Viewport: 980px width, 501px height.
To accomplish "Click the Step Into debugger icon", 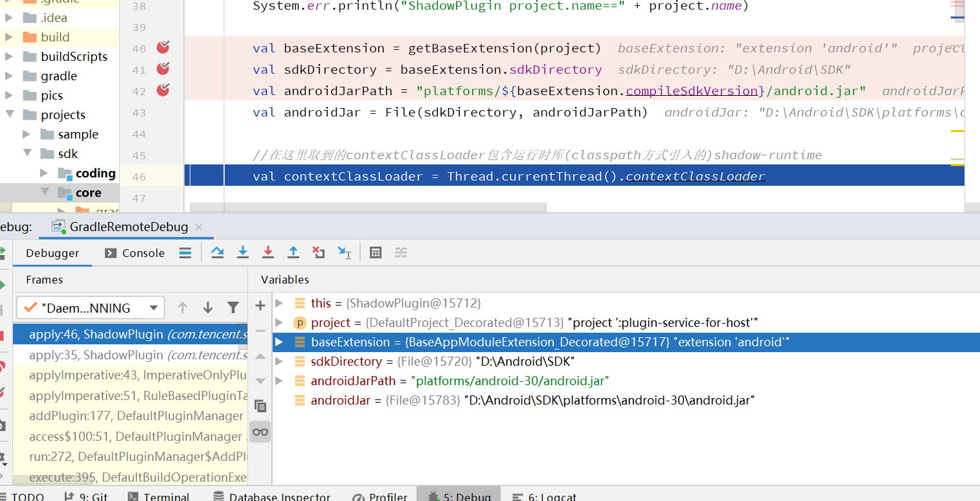I will click(x=242, y=252).
